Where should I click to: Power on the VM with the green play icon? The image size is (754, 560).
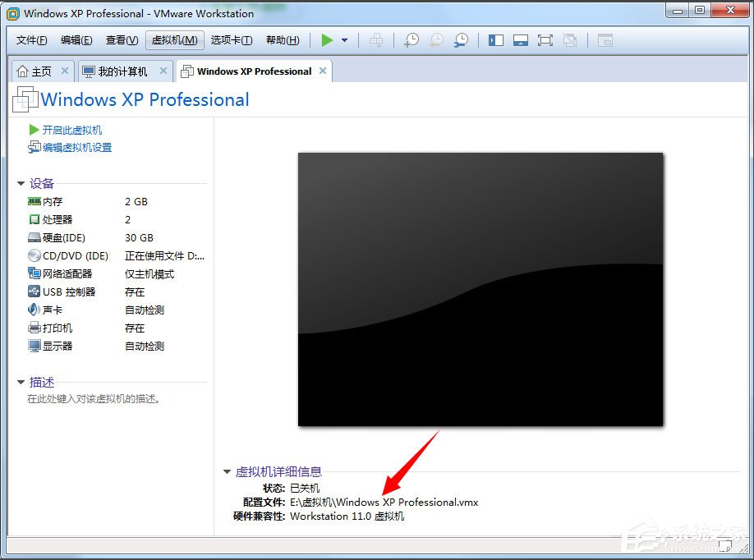coord(326,39)
